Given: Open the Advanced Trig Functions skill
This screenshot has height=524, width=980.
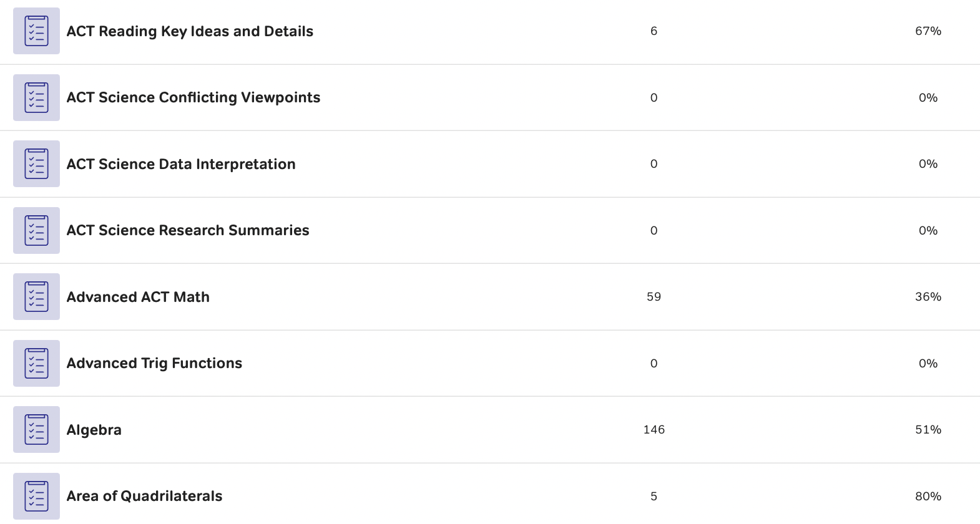Looking at the screenshot, I should [154, 363].
